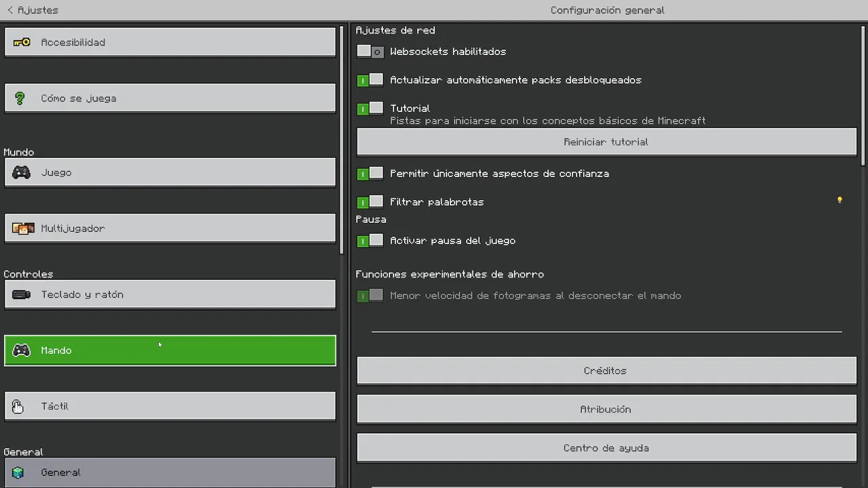Click the lightbulb hint icon near Filtrar palabrotas
The image size is (868, 488).
(x=840, y=200)
